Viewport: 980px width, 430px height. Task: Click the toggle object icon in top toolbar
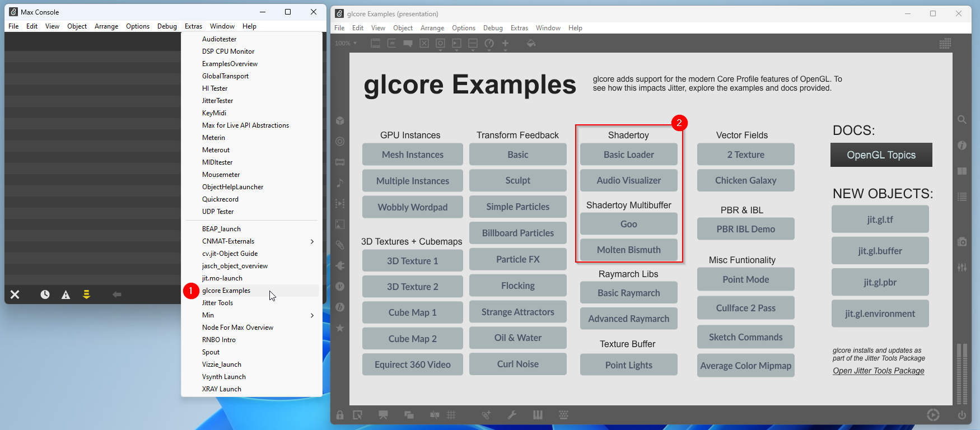click(424, 43)
